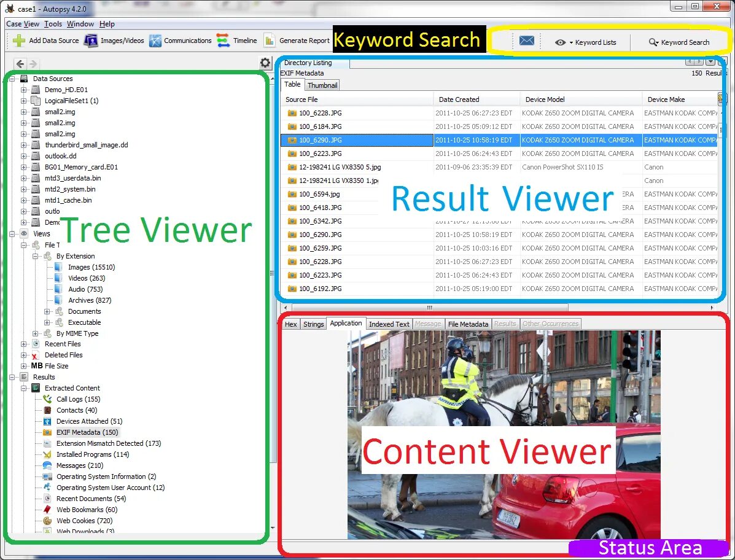The width and height of the screenshot is (735, 560).
Task: Switch to the Strings tab
Action: point(313,324)
